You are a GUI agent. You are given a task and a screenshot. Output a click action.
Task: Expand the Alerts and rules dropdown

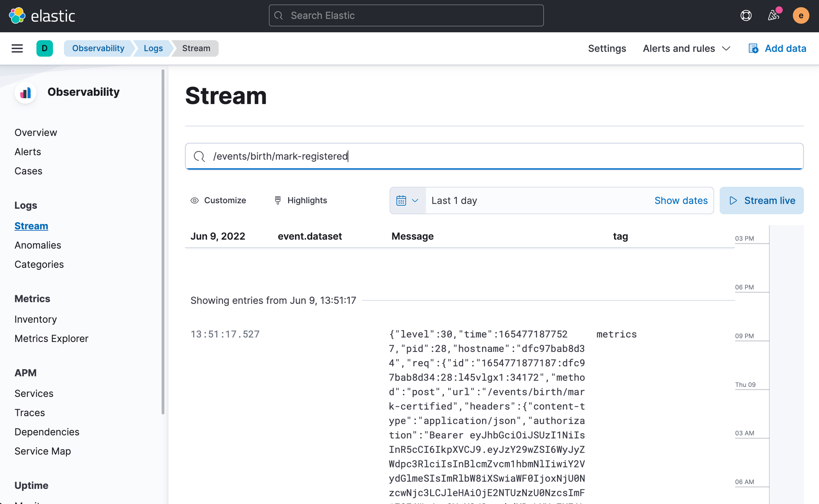click(686, 48)
